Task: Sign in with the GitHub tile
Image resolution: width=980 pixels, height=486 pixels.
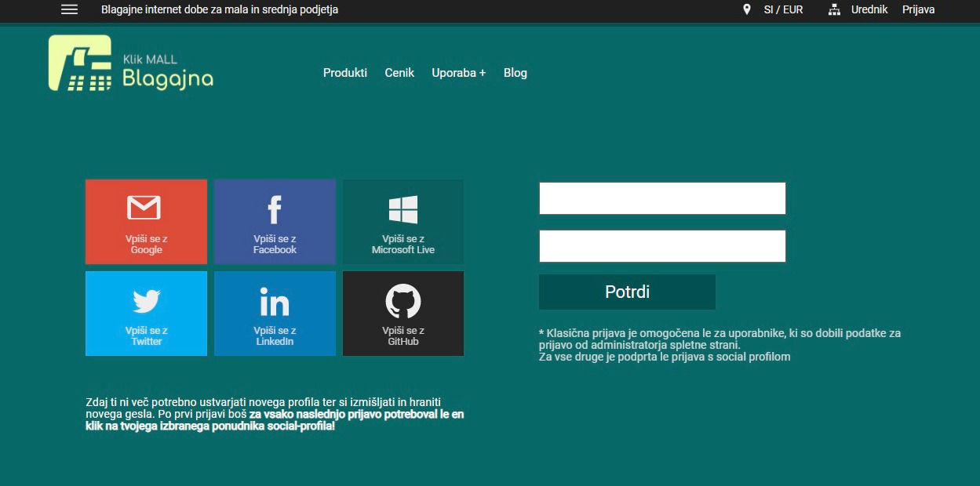Action: [x=403, y=314]
